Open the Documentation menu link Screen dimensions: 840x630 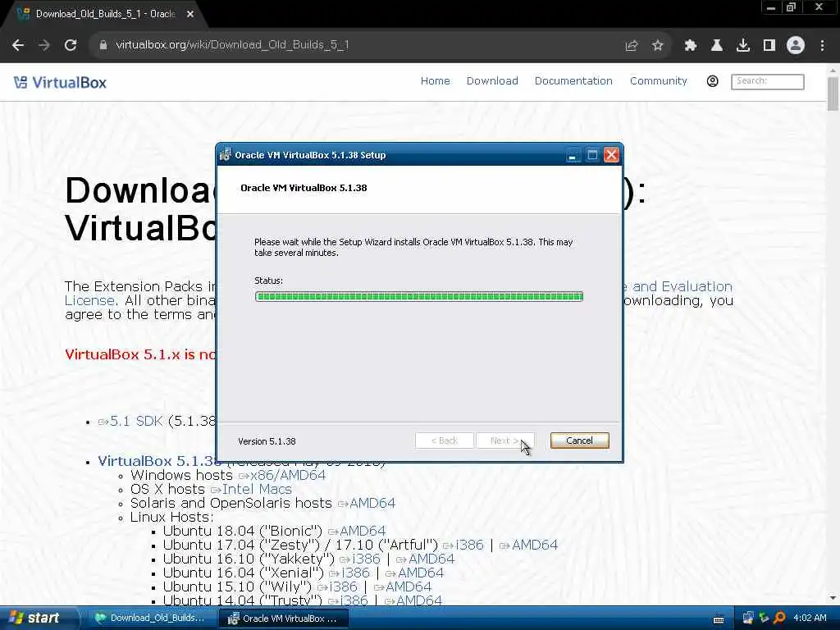point(573,81)
